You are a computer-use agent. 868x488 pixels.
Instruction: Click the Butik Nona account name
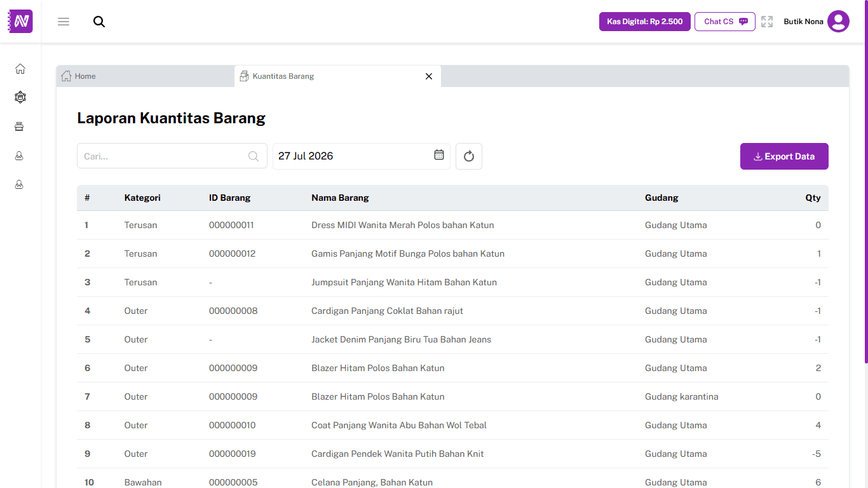804,22
